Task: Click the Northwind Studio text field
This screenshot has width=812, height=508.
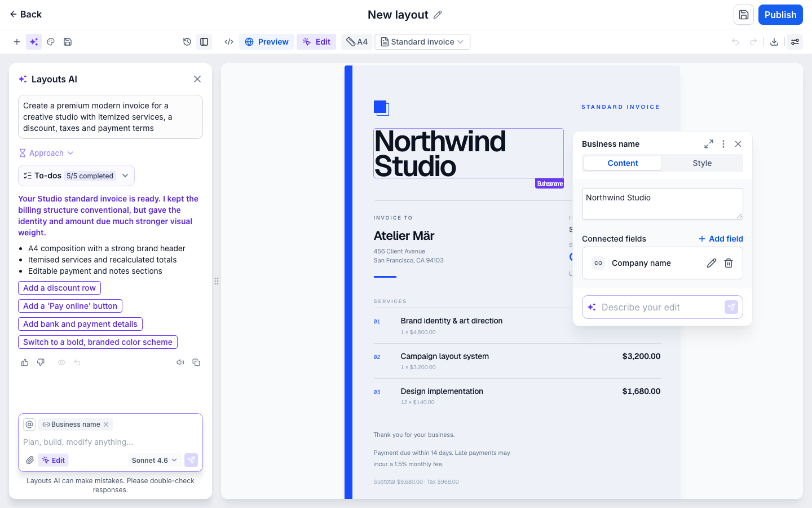Action: (663, 204)
